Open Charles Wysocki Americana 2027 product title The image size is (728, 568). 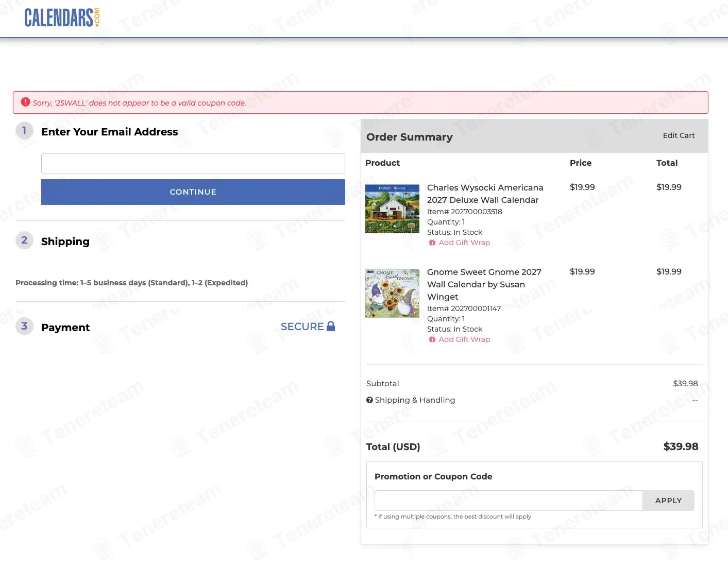485,194
